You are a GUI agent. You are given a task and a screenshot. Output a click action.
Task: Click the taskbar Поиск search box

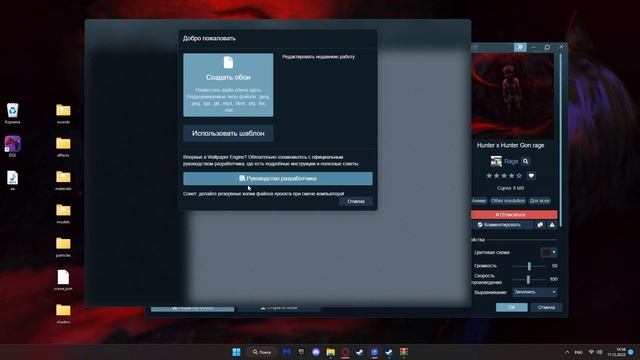click(262, 352)
